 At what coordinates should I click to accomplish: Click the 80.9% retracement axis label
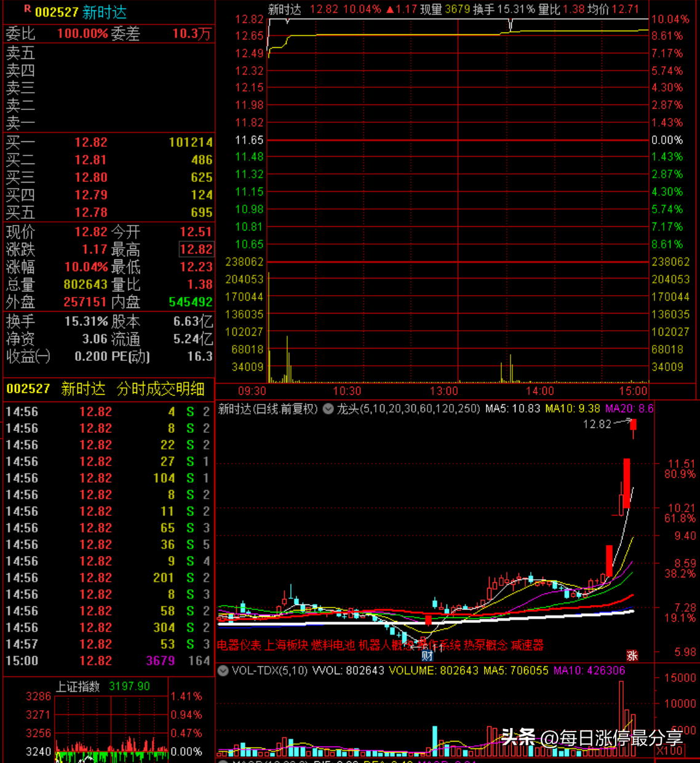pos(680,474)
